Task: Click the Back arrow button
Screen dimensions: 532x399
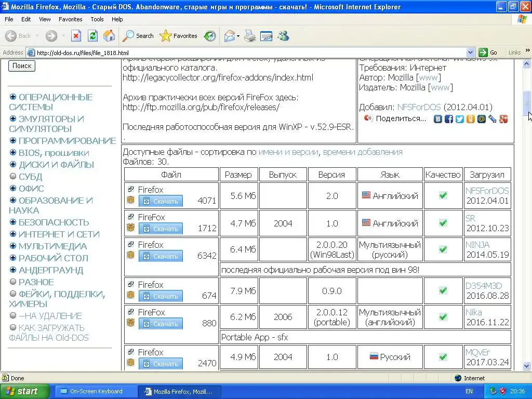Action: click(11, 36)
